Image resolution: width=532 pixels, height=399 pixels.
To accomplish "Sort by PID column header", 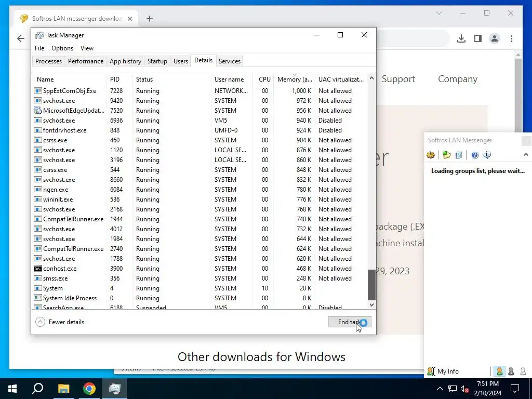I will pyautogui.click(x=119, y=79).
